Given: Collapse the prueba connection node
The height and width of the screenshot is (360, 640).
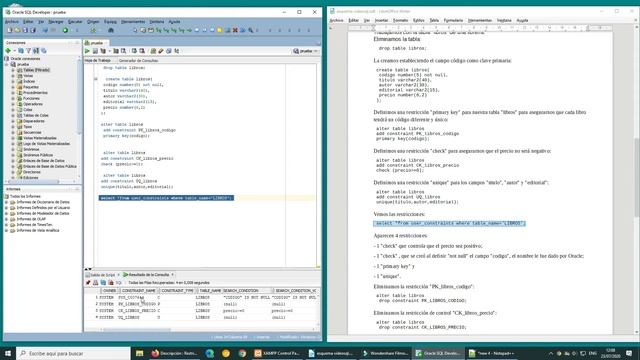Looking at the screenshot, I should coord(7,64).
